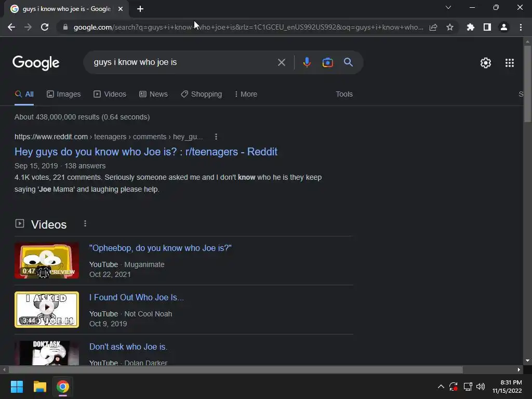Open File Explorer from the taskbar
The image size is (532, 399).
(39, 387)
